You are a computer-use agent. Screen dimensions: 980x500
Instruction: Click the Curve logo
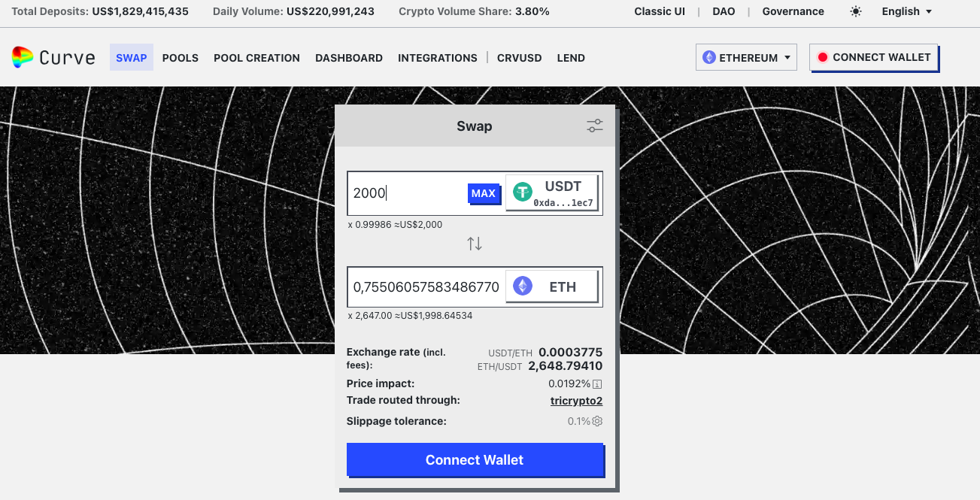[x=53, y=57]
